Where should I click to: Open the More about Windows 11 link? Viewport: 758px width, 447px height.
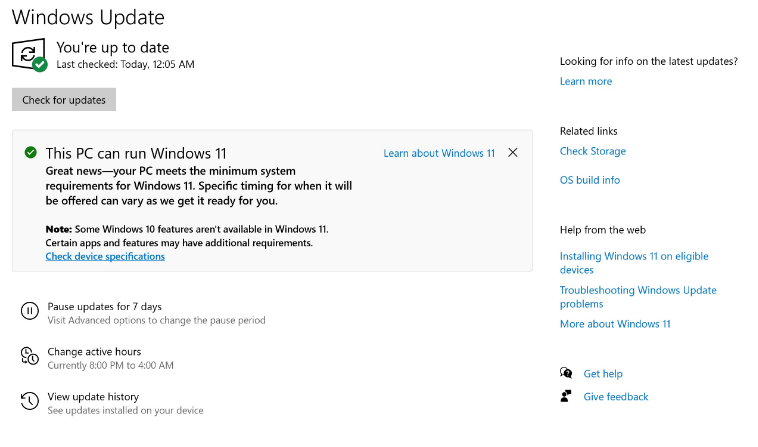pyautogui.click(x=615, y=324)
